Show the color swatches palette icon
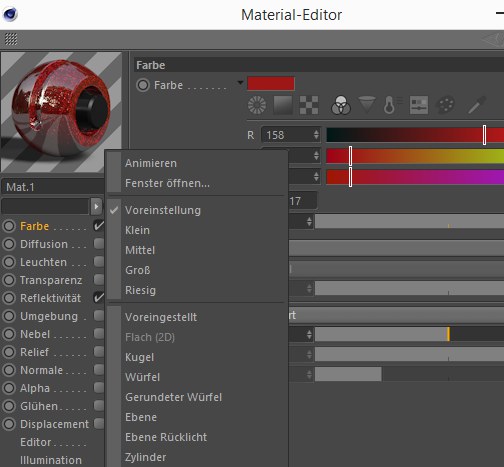This screenshot has height=467, width=504. pos(445,105)
